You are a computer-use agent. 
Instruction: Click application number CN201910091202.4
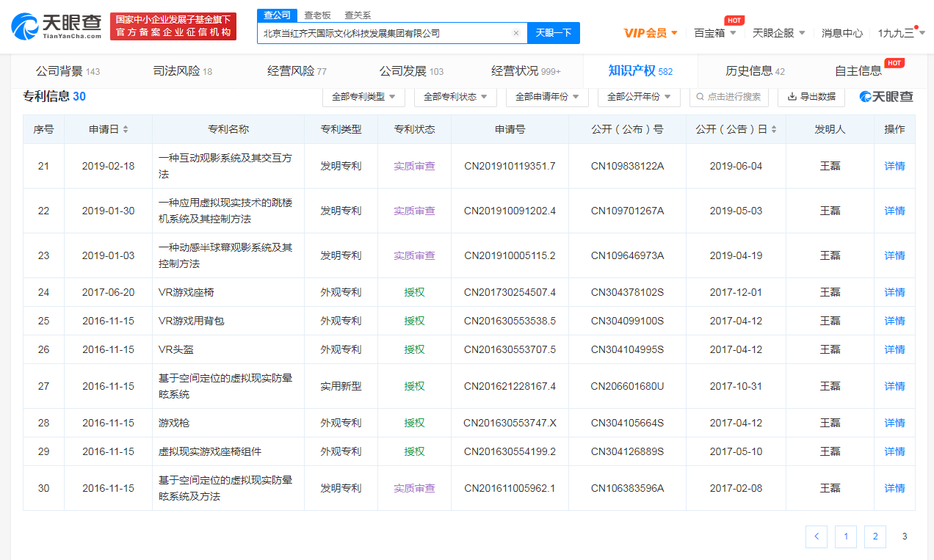point(510,211)
